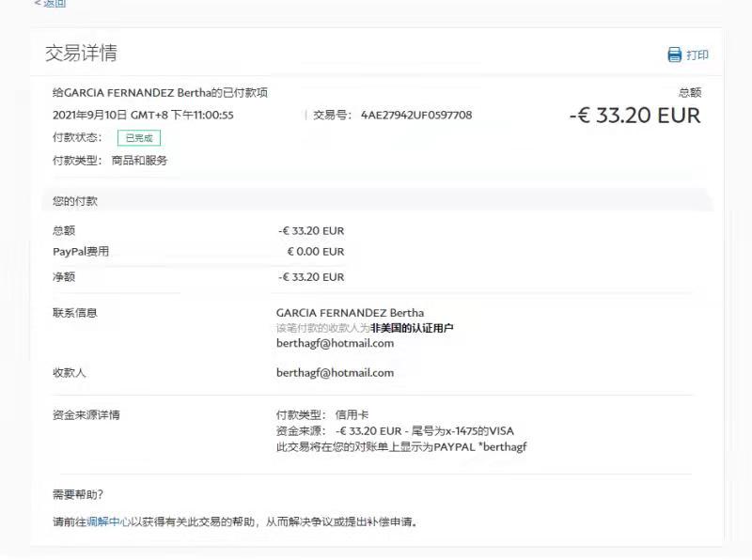This screenshot has width=752, height=560.
Task: Click the 交易详情 page heading
Action: 81,53
